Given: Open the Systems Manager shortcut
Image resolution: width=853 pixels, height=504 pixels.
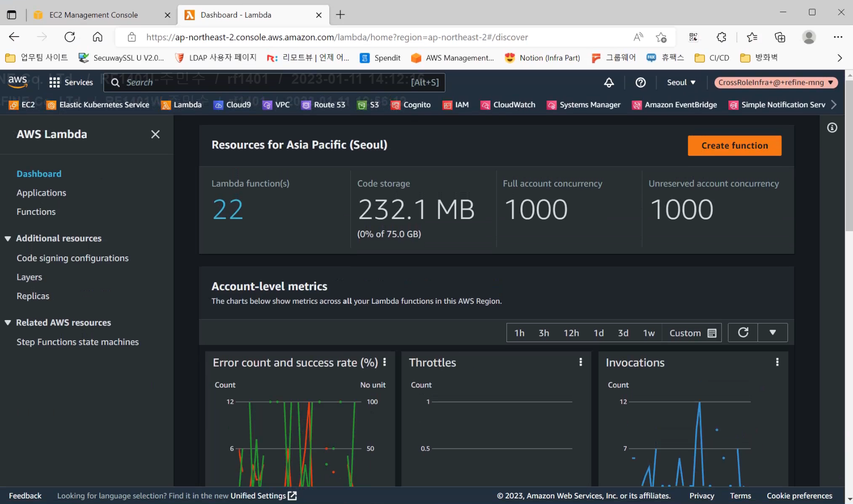Looking at the screenshot, I should tap(584, 105).
